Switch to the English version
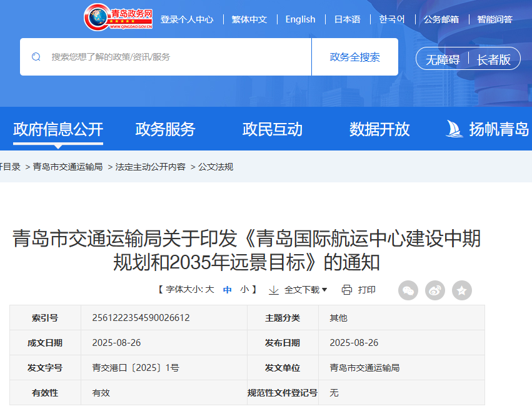The image size is (532, 414). click(x=301, y=19)
